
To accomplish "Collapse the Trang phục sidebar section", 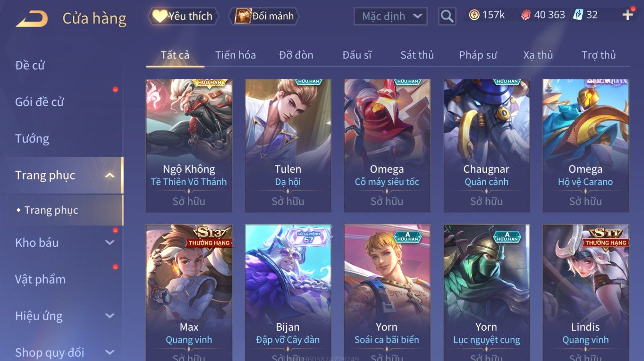I will [109, 175].
